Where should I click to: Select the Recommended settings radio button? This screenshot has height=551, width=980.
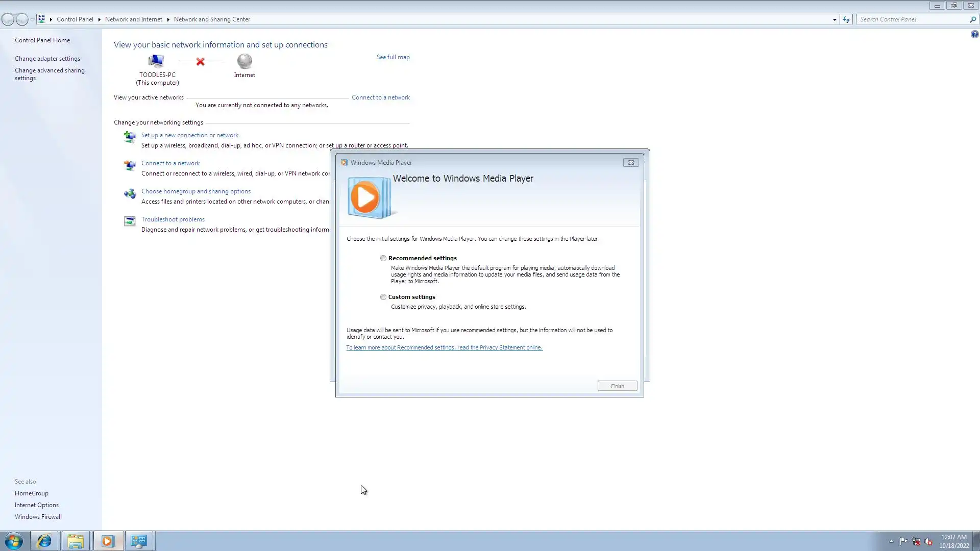(x=383, y=258)
